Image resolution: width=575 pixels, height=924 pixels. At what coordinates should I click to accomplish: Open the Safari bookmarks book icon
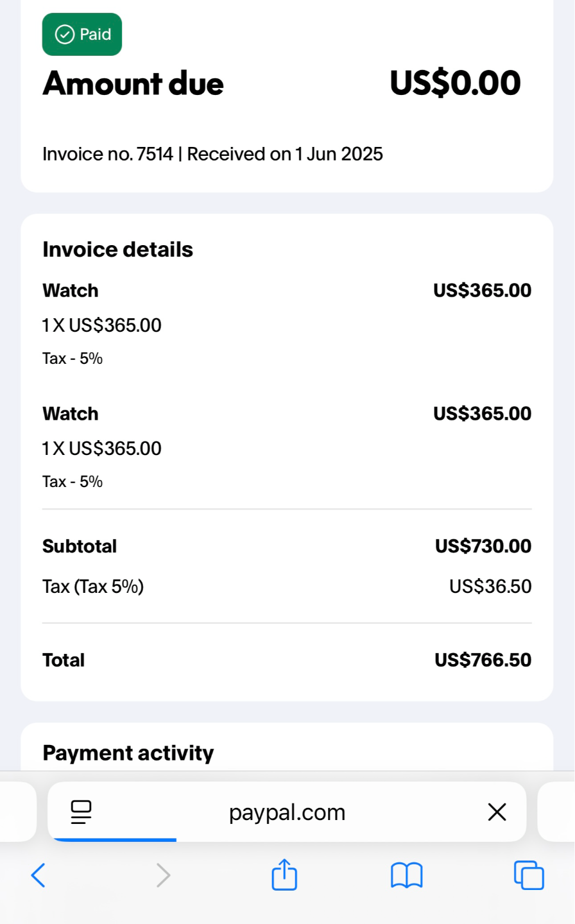click(x=407, y=875)
